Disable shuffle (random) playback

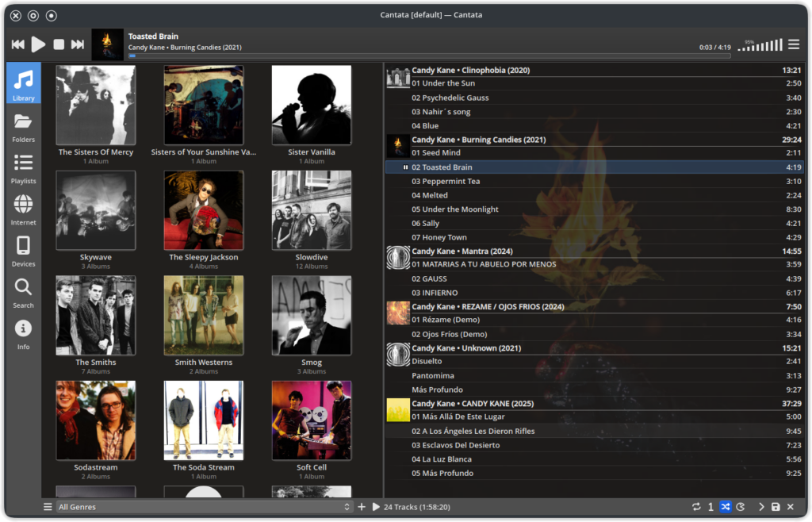point(726,507)
